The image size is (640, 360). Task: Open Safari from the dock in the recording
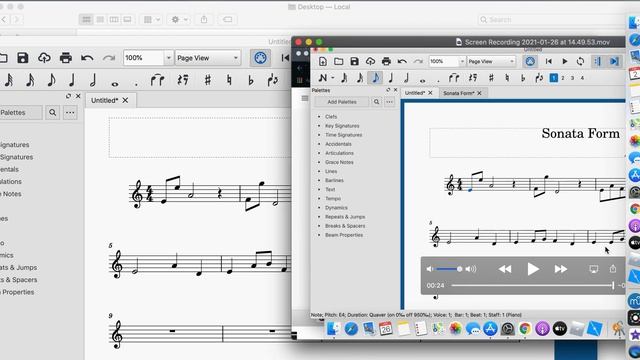[351, 329]
